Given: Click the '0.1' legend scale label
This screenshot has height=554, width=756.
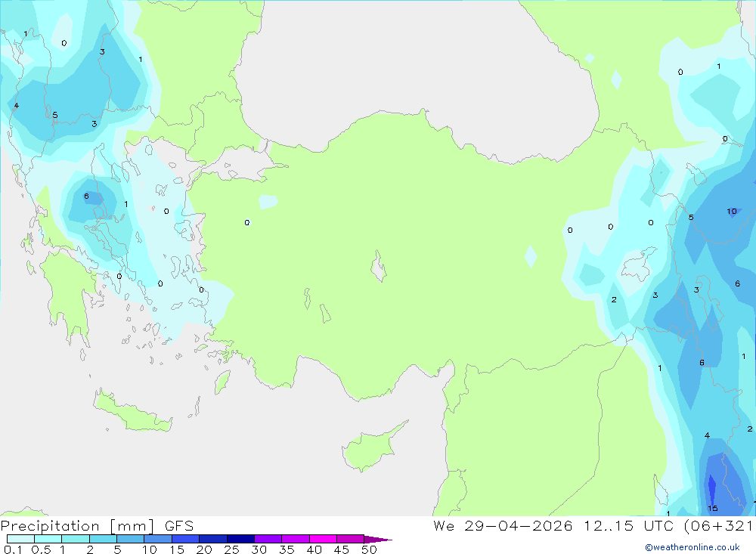Looking at the screenshot, I should pyautogui.click(x=13, y=549).
